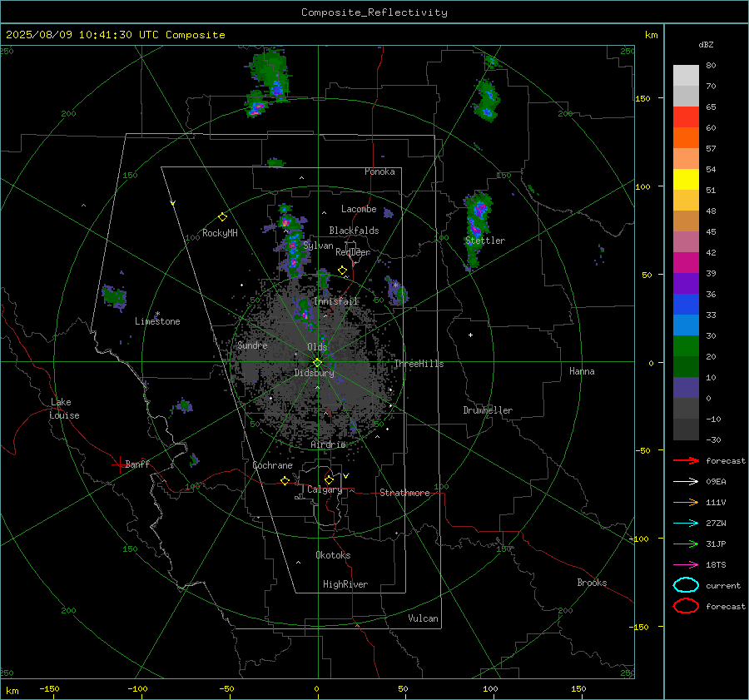749x700 pixels.
Task: Pick the light blue 30-33 dBZ swatch
Action: click(686, 325)
